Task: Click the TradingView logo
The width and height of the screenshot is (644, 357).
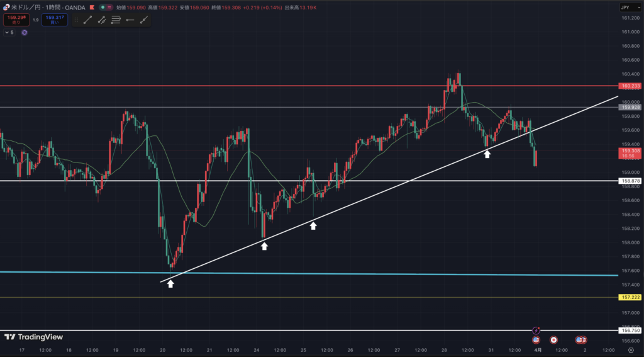Action: coord(33,337)
